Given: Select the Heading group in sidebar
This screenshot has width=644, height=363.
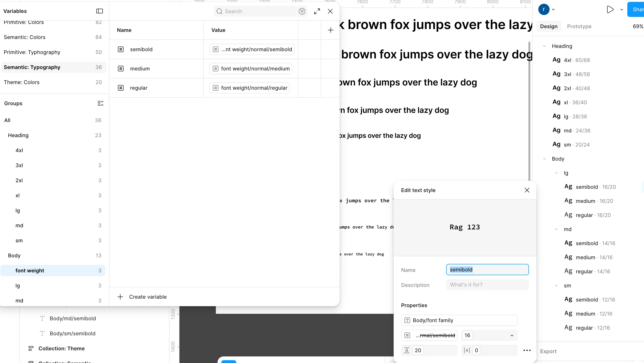Looking at the screenshot, I should click(18, 135).
